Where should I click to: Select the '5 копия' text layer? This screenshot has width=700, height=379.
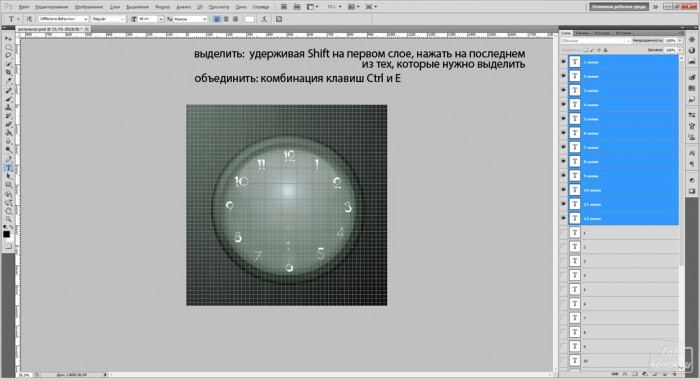pyautogui.click(x=623, y=119)
